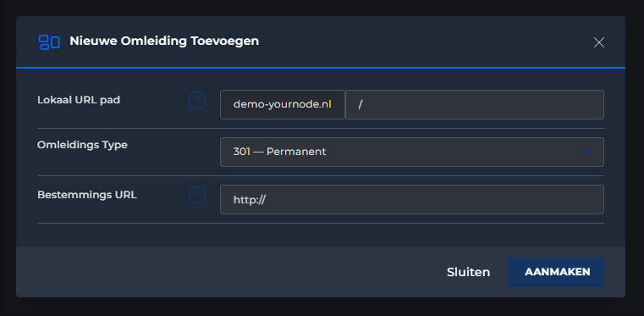
Task: Click the Omleidings Type label
Action: 83,145
